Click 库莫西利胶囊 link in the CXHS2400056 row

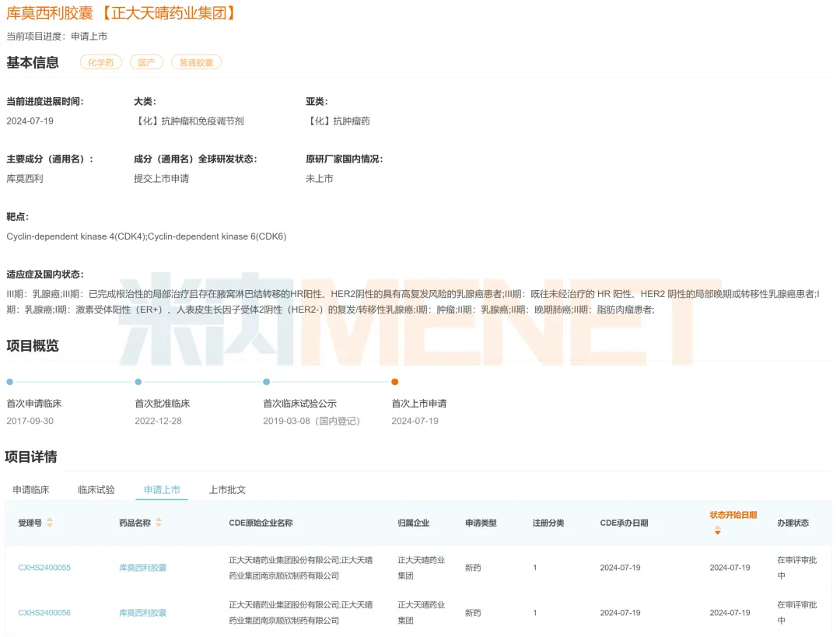point(142,613)
